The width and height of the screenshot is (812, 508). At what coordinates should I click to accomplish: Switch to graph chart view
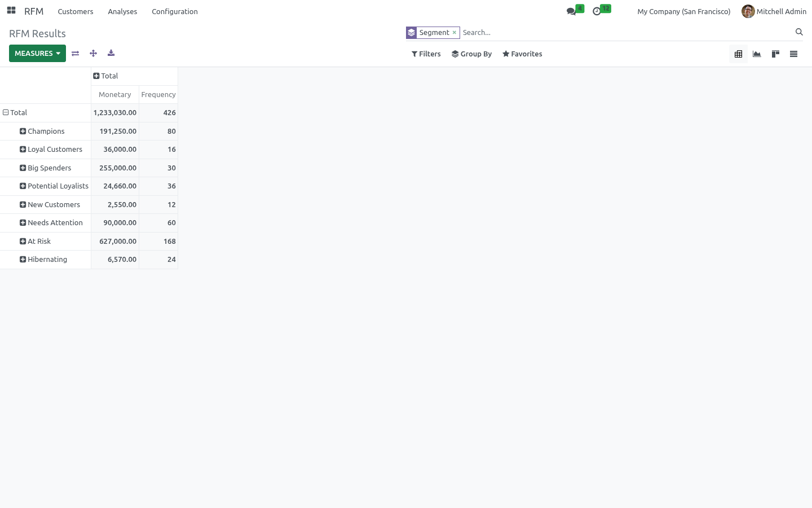pyautogui.click(x=757, y=54)
